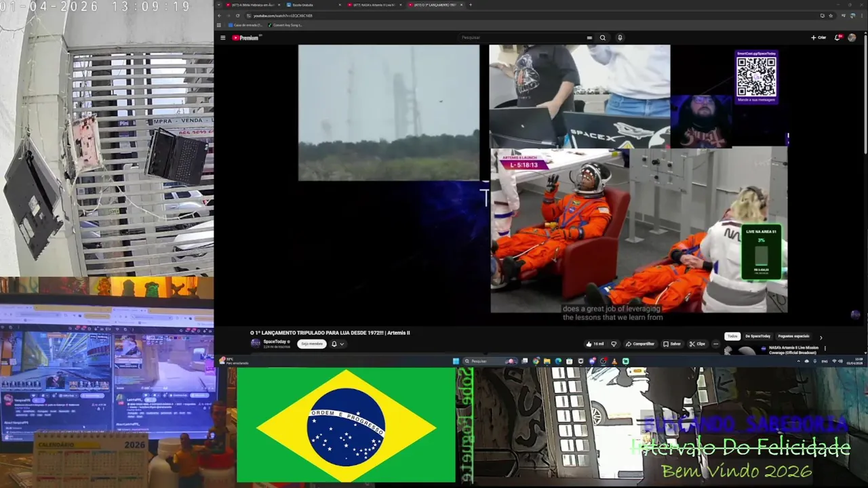868x488 pixels.
Task: Bookmark this page with the star icon
Action: [831, 16]
